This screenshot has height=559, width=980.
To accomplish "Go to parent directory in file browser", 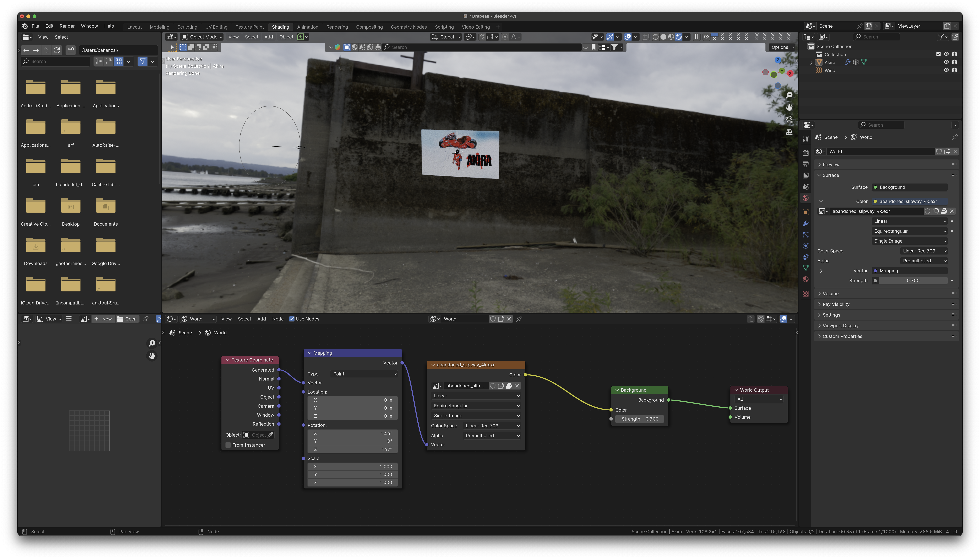I will pyautogui.click(x=46, y=50).
